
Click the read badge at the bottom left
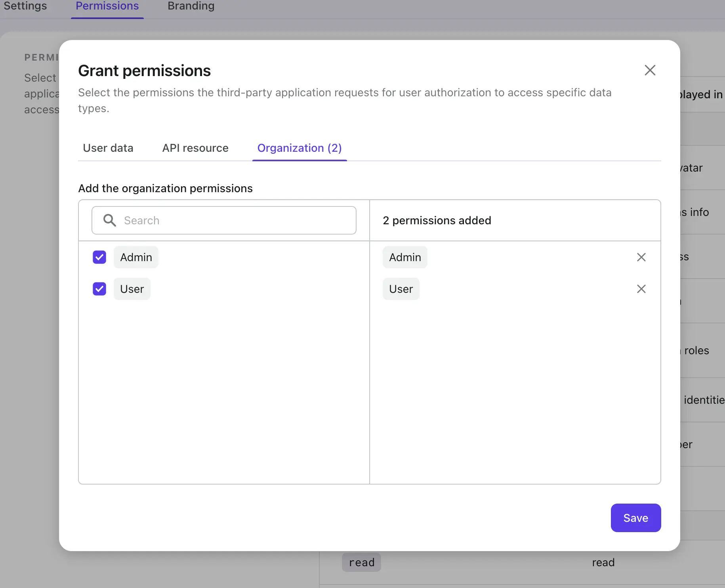[x=361, y=562]
